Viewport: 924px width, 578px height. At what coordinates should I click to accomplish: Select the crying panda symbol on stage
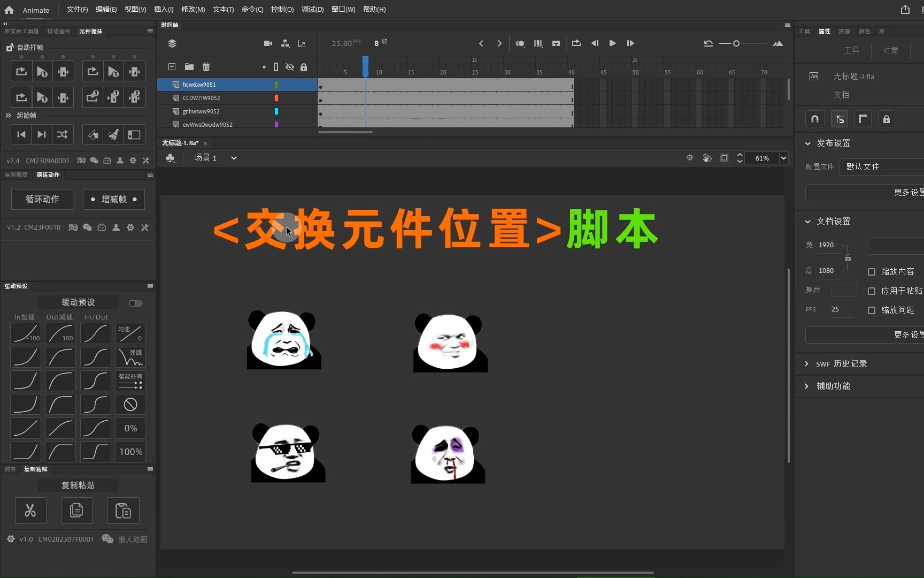tap(284, 340)
